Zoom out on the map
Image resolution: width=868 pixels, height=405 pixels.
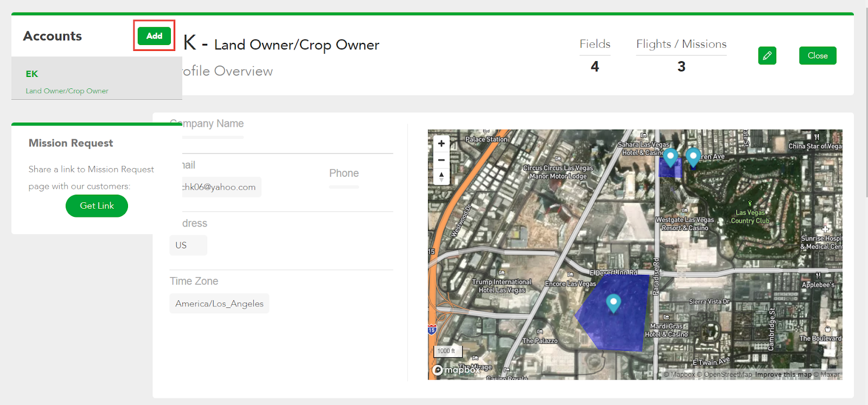click(x=442, y=160)
